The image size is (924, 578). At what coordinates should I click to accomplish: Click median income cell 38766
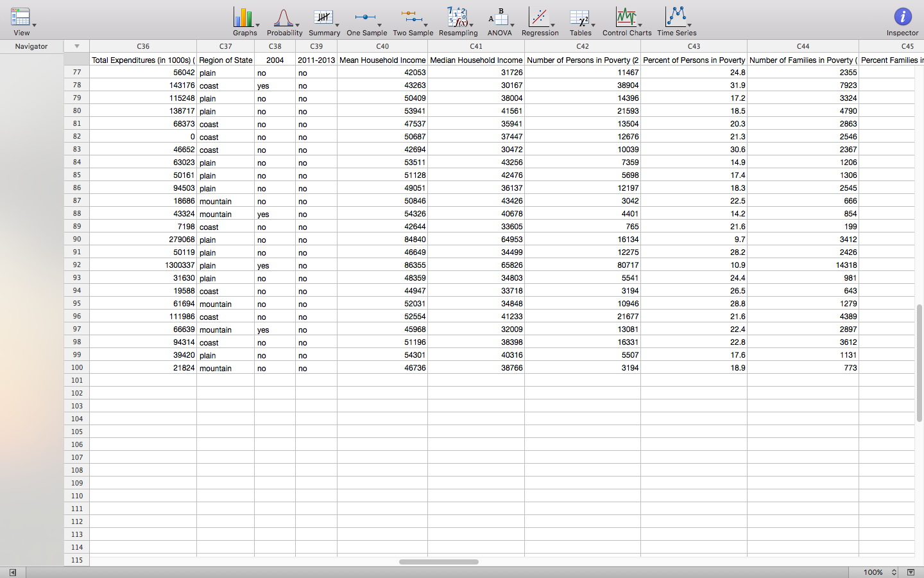point(476,368)
